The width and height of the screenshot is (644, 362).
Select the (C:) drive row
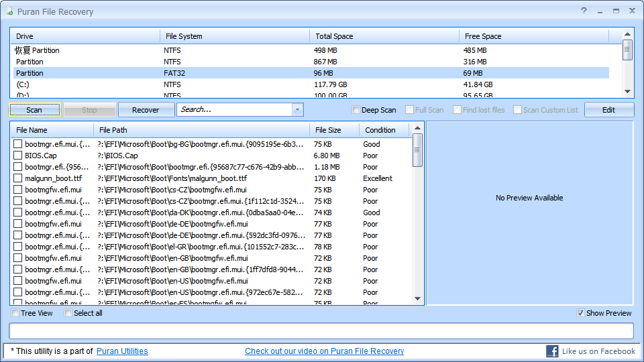311,84
